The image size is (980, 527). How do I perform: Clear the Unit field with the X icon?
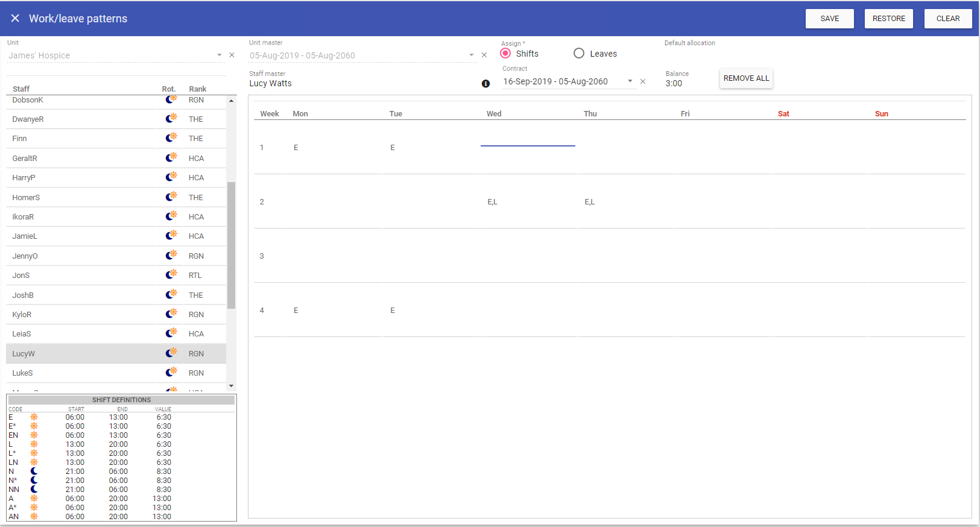tap(232, 55)
